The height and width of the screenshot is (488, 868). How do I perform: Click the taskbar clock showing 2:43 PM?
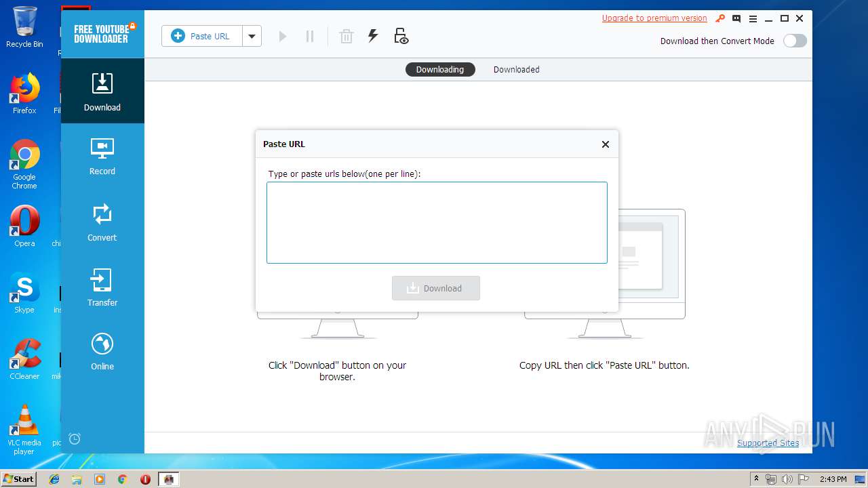pyautogui.click(x=833, y=479)
